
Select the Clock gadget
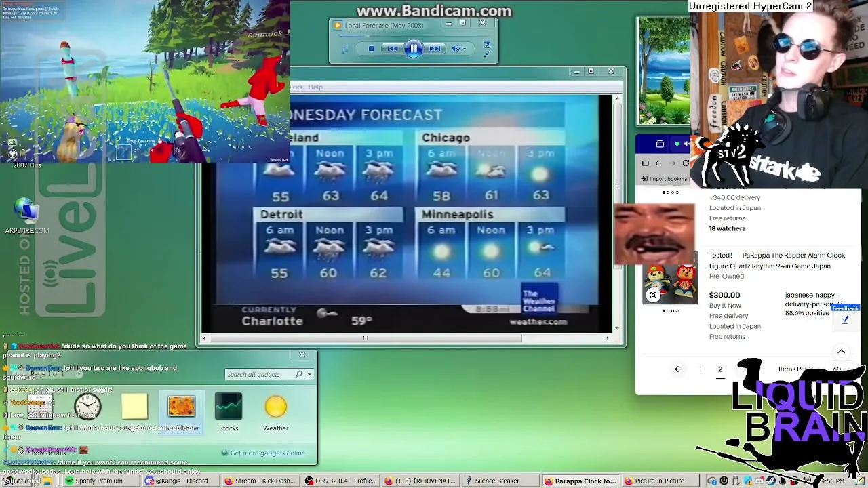87,407
